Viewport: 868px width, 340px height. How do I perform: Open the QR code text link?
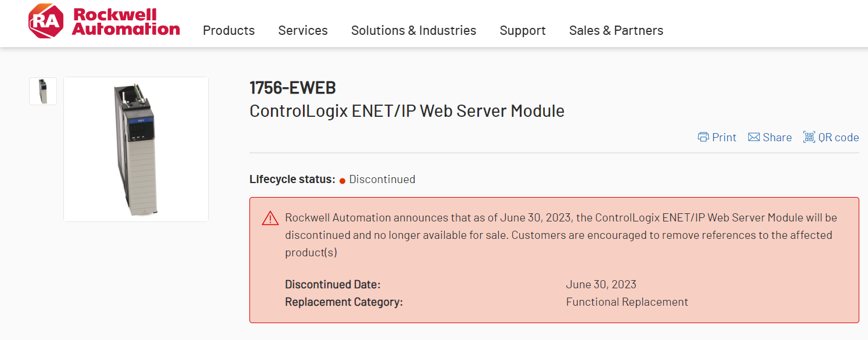[838, 137]
